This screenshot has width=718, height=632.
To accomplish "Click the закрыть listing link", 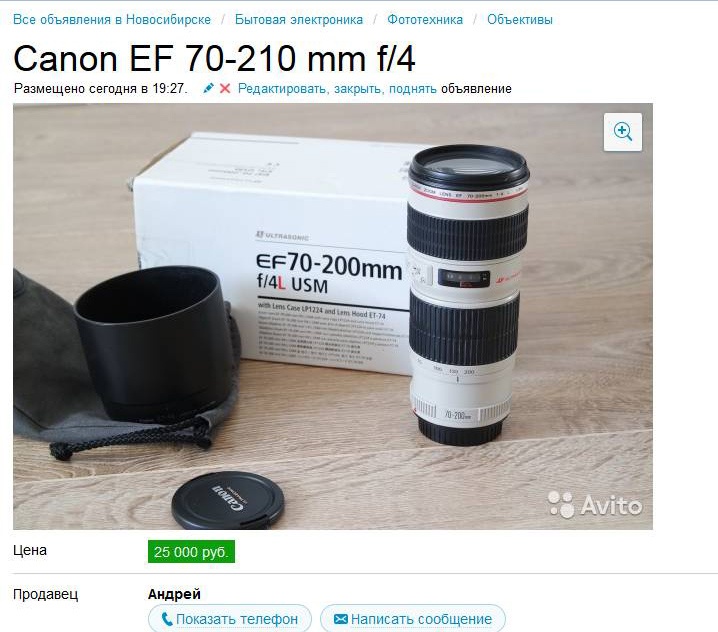I will 358,89.
